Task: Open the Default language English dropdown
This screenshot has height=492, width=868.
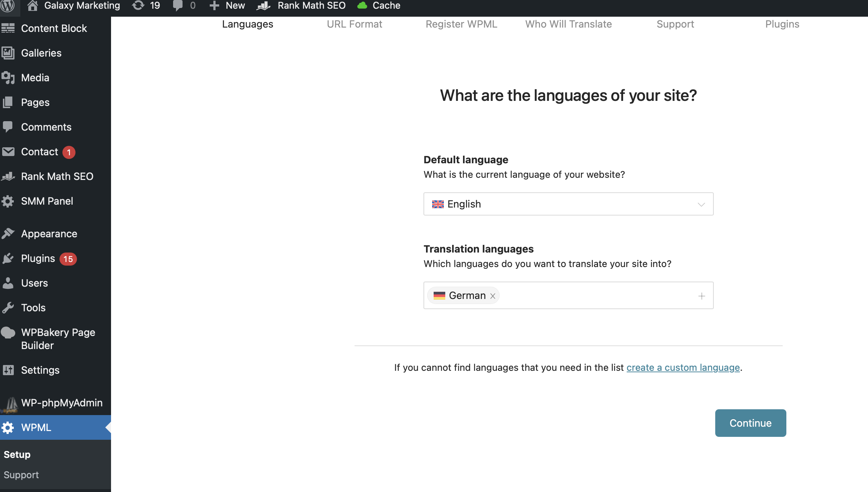Action: point(569,204)
